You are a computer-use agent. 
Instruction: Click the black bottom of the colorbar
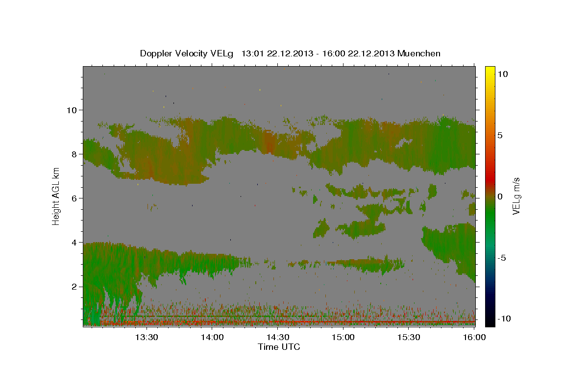[x=490, y=321]
